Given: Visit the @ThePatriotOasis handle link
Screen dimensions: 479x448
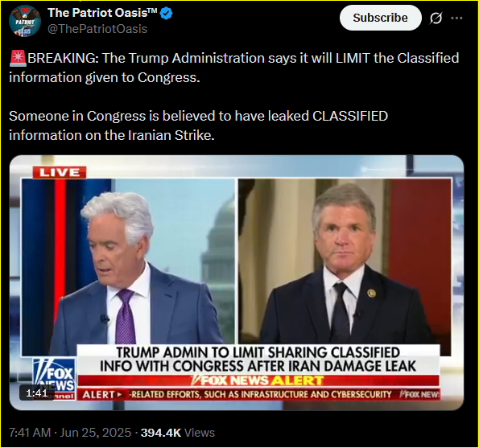Looking at the screenshot, I should pyautogui.click(x=97, y=29).
